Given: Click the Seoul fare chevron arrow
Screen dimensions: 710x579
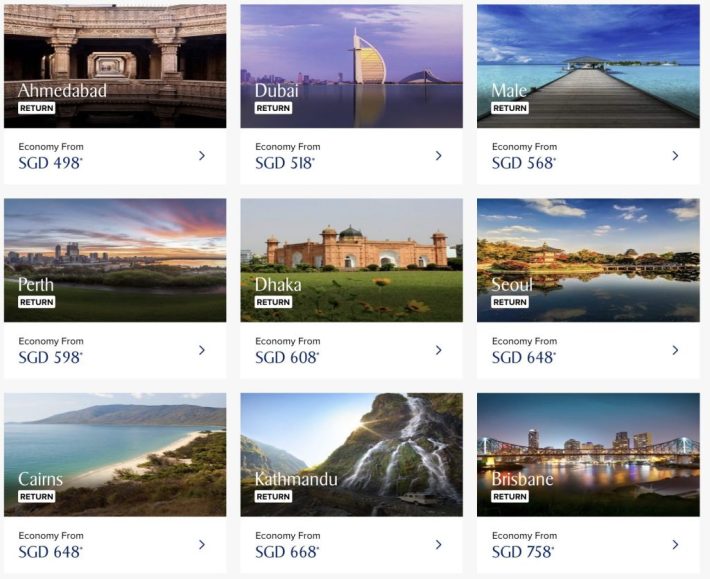Looking at the screenshot, I should click(675, 350).
